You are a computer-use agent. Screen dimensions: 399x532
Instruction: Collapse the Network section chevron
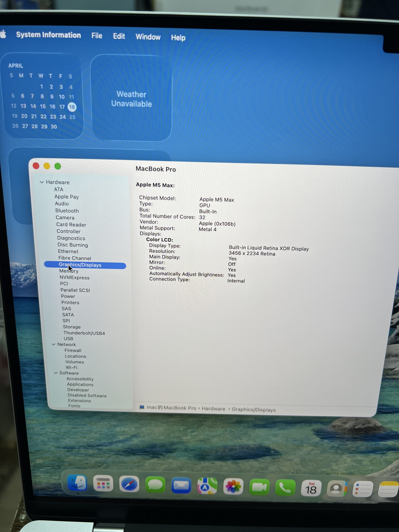[x=54, y=344]
